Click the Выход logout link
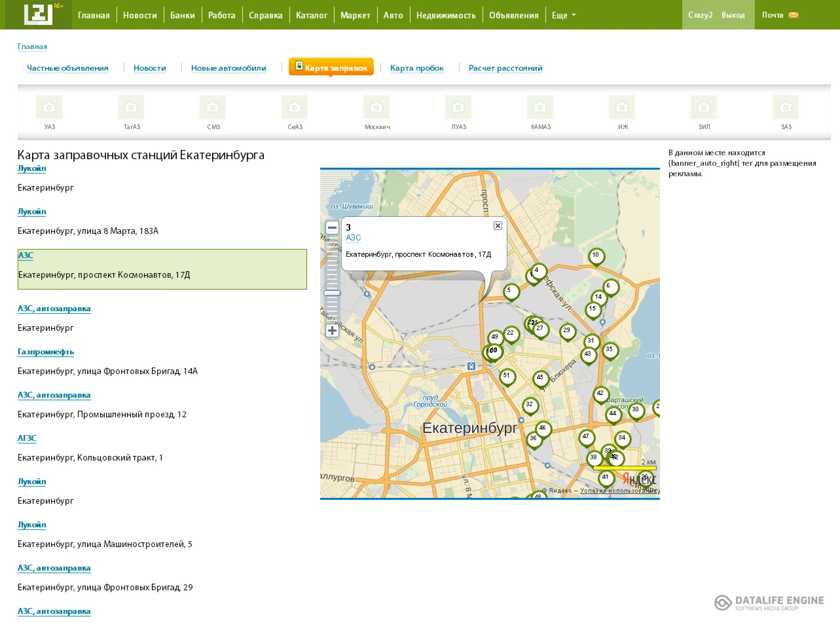Image resolution: width=840 pixels, height=623 pixels. click(x=733, y=15)
